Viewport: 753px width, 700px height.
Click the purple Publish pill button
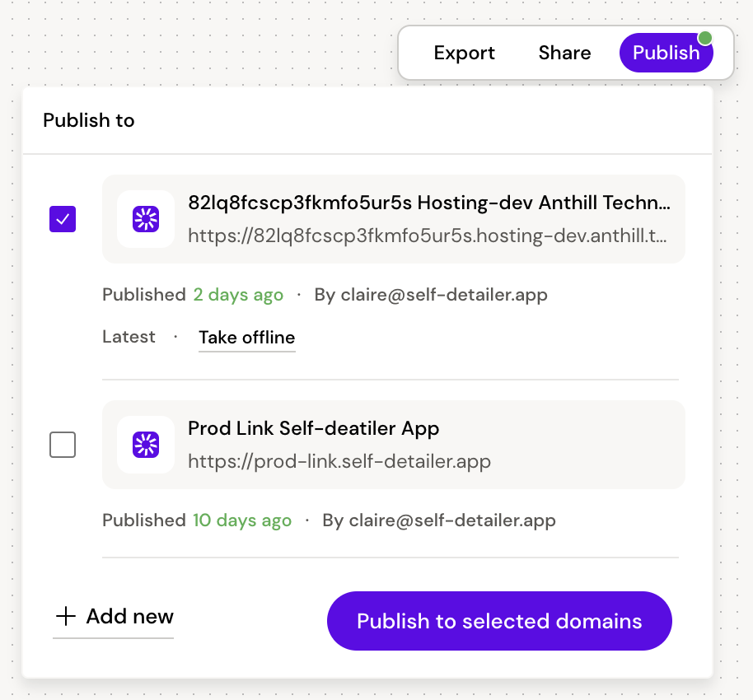pyautogui.click(x=665, y=53)
